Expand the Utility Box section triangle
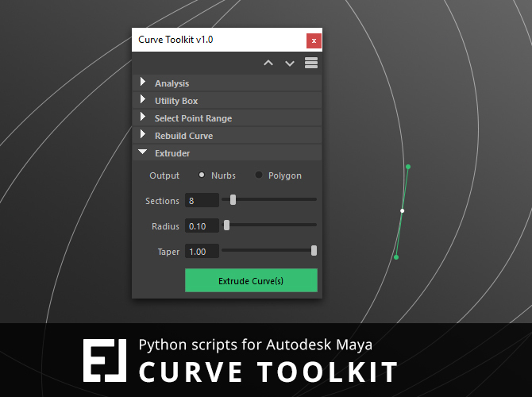The height and width of the screenshot is (397, 532). (x=143, y=99)
